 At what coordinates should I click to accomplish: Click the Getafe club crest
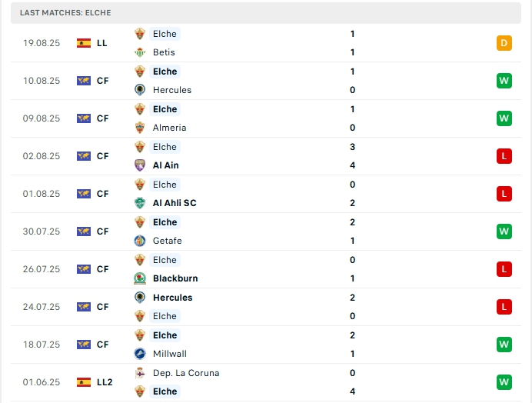click(140, 241)
